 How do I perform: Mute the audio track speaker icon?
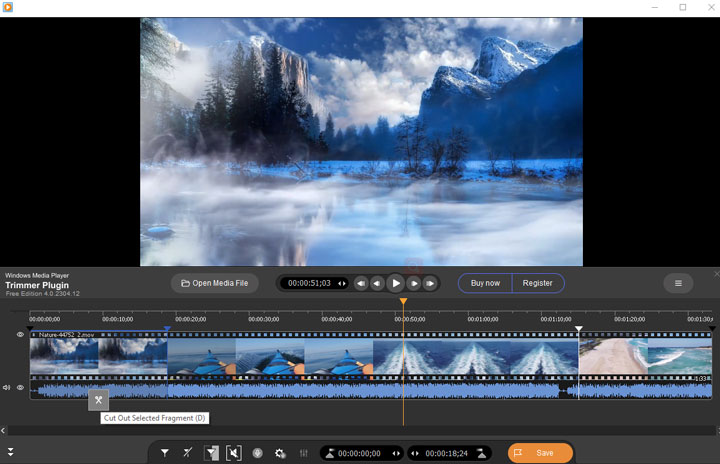click(x=6, y=387)
